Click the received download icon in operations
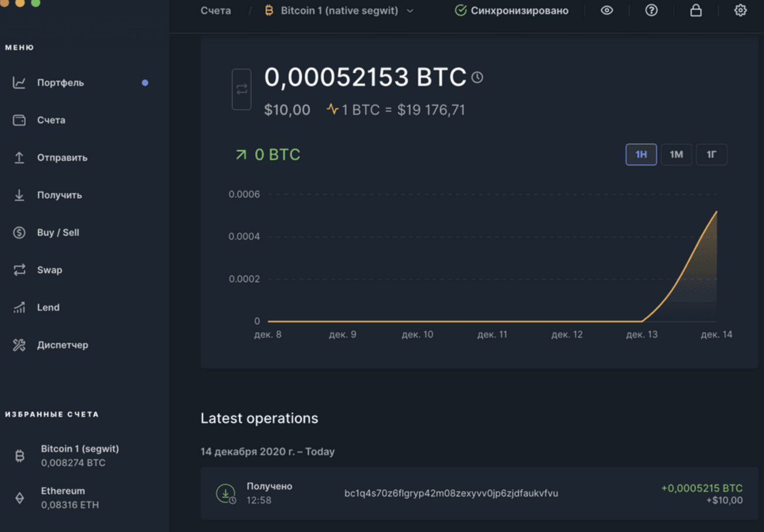Screen dimensions: 764x532 (x=225, y=493)
